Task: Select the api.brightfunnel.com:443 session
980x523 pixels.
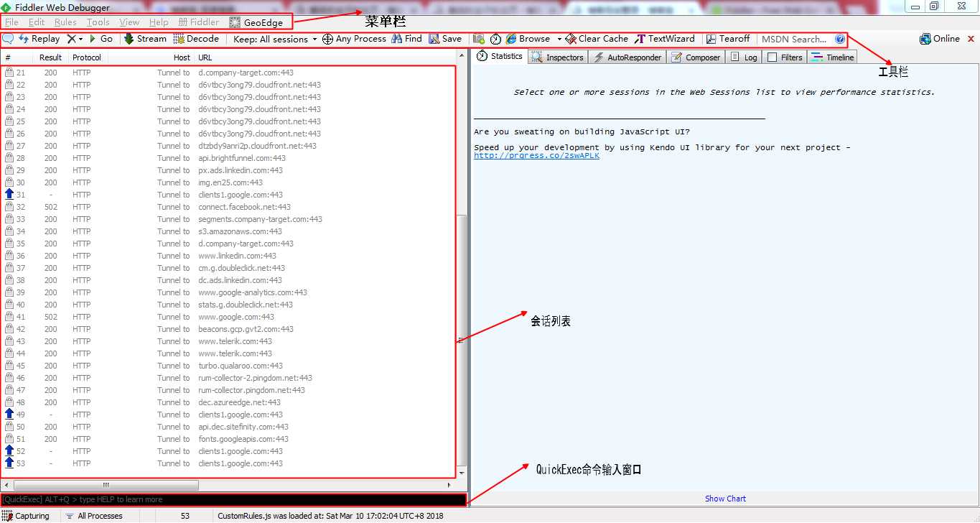Action: [228, 158]
